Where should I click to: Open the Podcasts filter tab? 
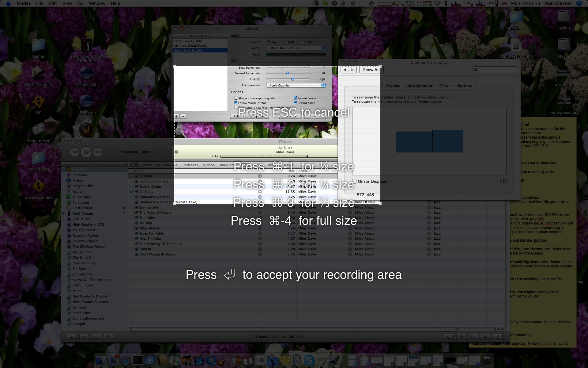click(x=190, y=165)
